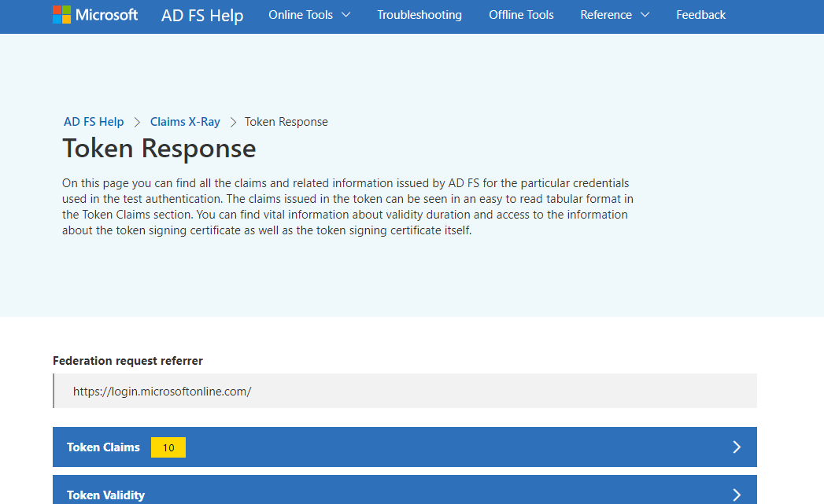The height and width of the screenshot is (504, 824).
Task: Open the AD FS Help site title
Action: tap(202, 16)
